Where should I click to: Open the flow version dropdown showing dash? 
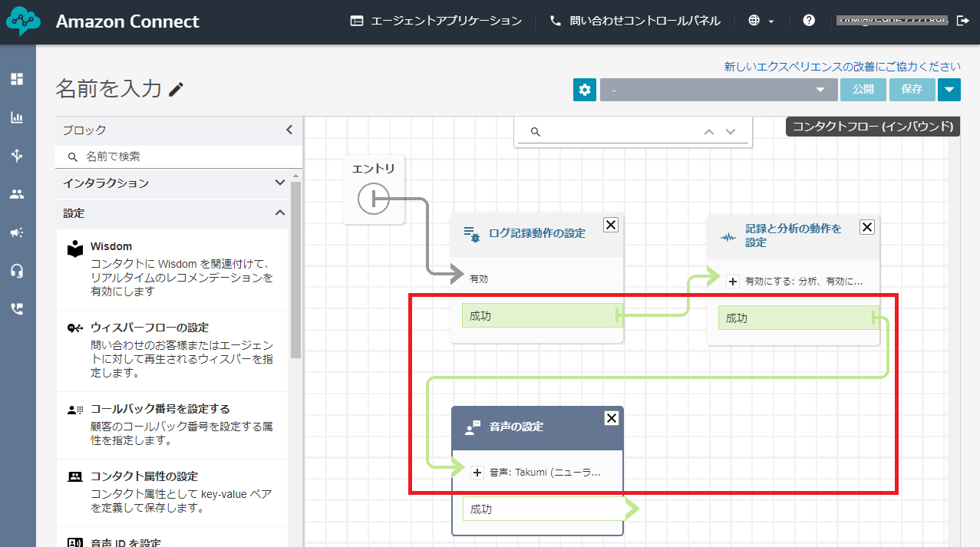coord(718,90)
